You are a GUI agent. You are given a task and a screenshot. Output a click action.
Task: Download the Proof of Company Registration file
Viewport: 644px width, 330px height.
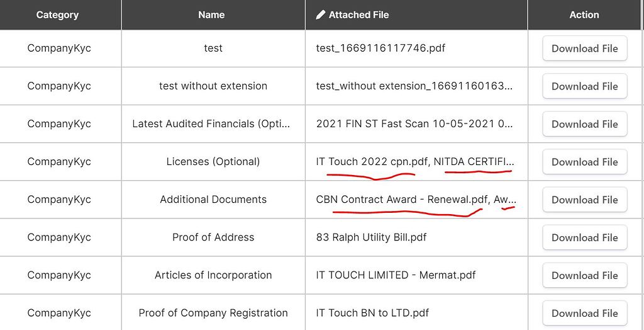pyautogui.click(x=584, y=313)
